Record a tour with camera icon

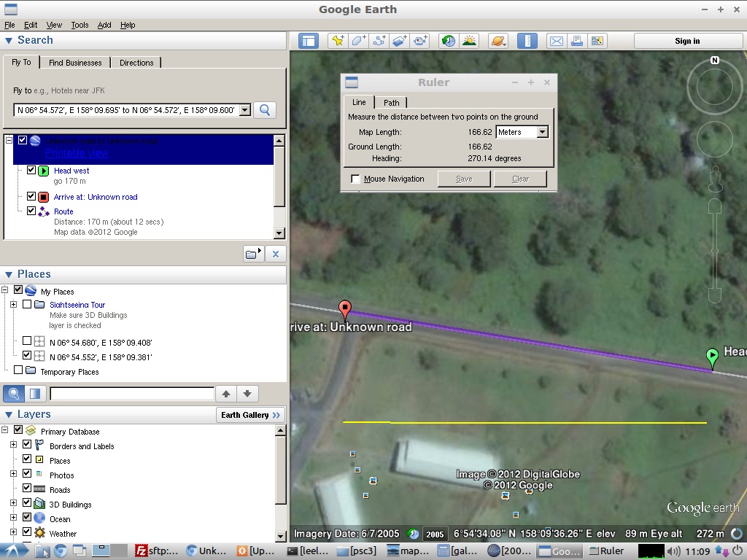pyautogui.click(x=419, y=41)
